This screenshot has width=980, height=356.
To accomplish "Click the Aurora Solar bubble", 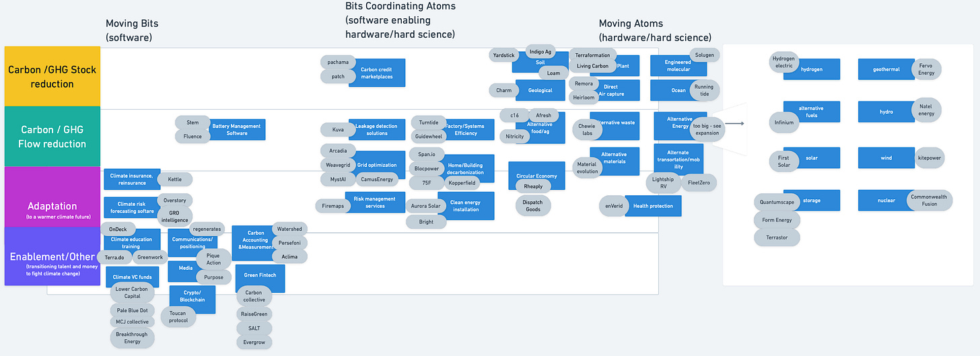I will pos(426,206).
